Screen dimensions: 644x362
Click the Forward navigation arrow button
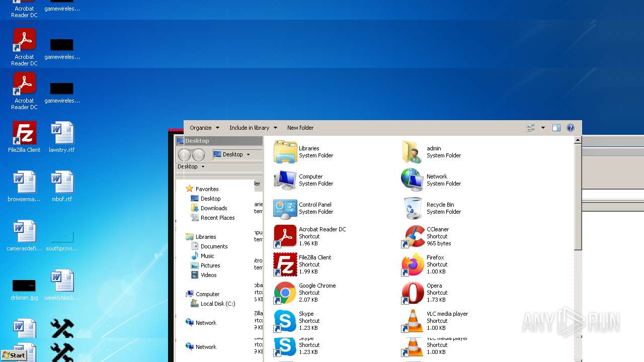[x=199, y=155]
